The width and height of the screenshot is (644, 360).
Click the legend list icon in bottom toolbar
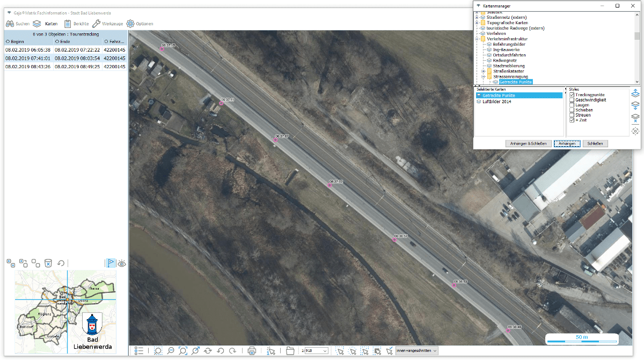139,351
